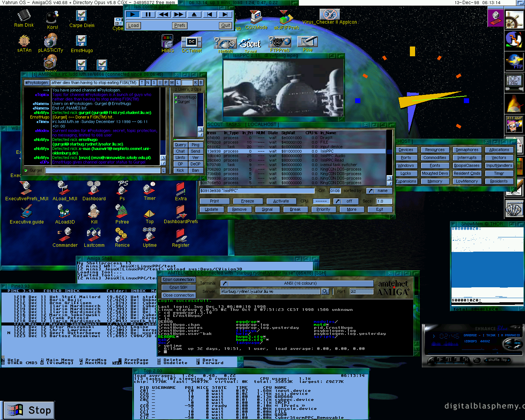Screen dimensions: 525x420
Task: Open the Resources list in Scout
Action: pyautogui.click(x=435, y=150)
